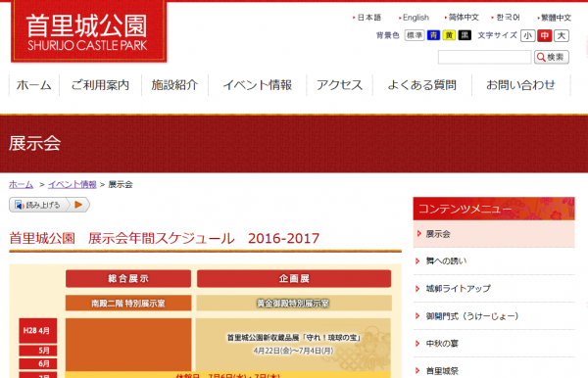Screen dimensions: 588x378
Task: Open the ご利用案内 menu item
Action: pyautogui.click(x=101, y=85)
